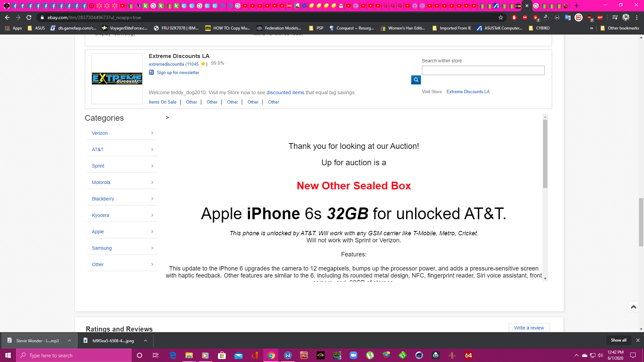Open CPU-Z from the taskbar
This screenshot has width=644, height=362.
[x=304, y=355]
